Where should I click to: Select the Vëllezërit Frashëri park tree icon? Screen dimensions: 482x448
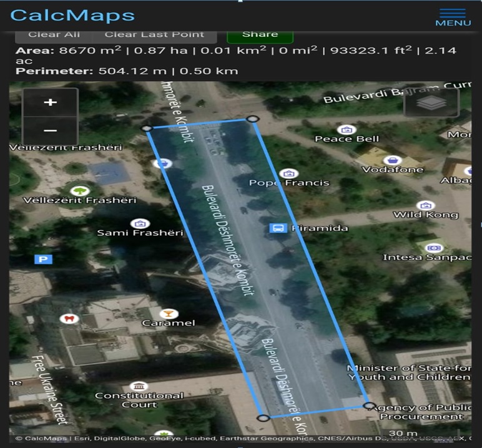coord(79,191)
